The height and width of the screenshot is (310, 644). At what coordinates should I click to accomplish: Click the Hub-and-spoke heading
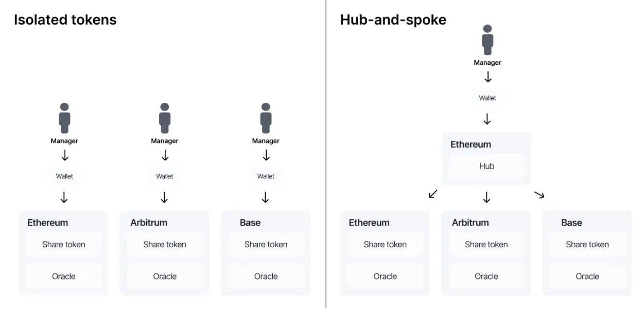click(393, 20)
